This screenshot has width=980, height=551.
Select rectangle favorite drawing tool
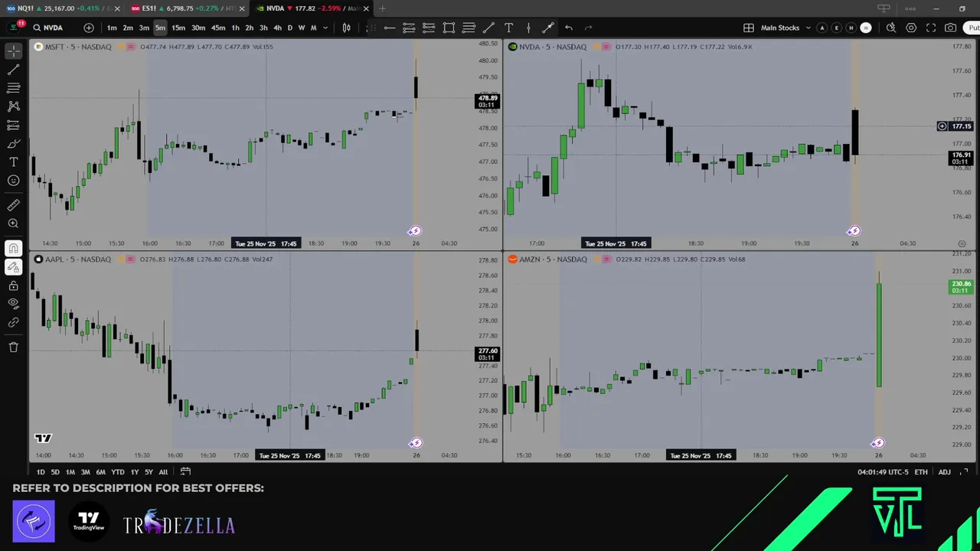click(449, 28)
